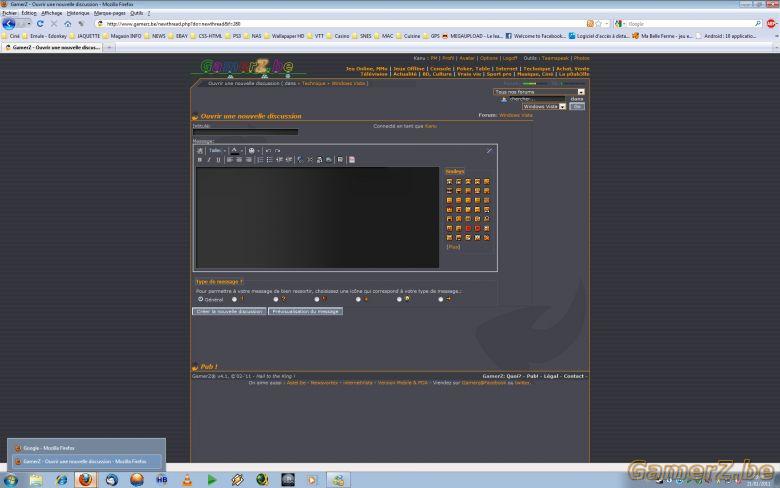Screen dimensions: 780x488
Task: Undo the last editor action
Action: click(x=269, y=151)
